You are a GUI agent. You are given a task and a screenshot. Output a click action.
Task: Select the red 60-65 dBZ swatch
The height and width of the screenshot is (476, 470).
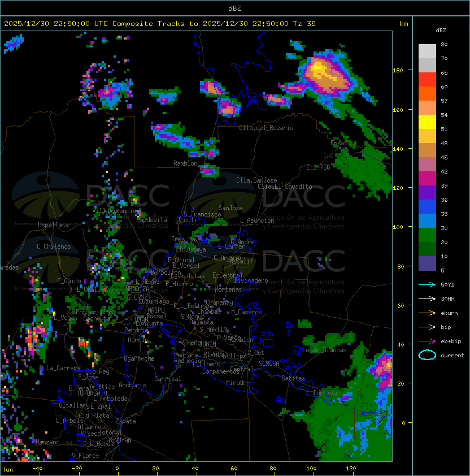pos(427,80)
